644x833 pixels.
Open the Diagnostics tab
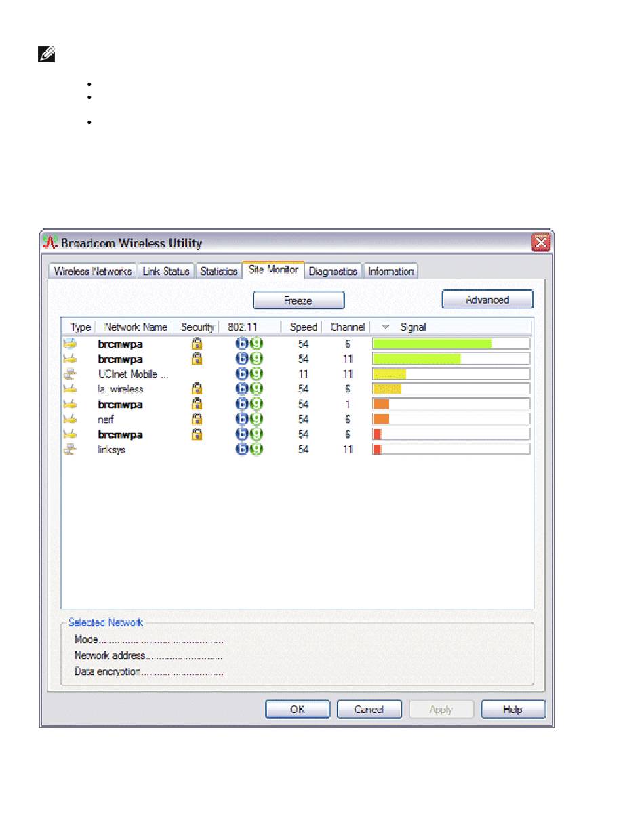[x=333, y=271]
